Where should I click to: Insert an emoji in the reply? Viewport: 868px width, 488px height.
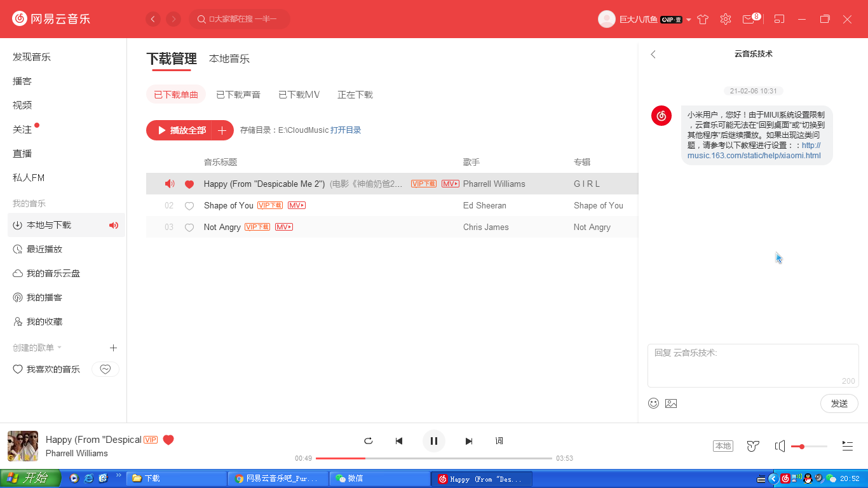pyautogui.click(x=653, y=403)
